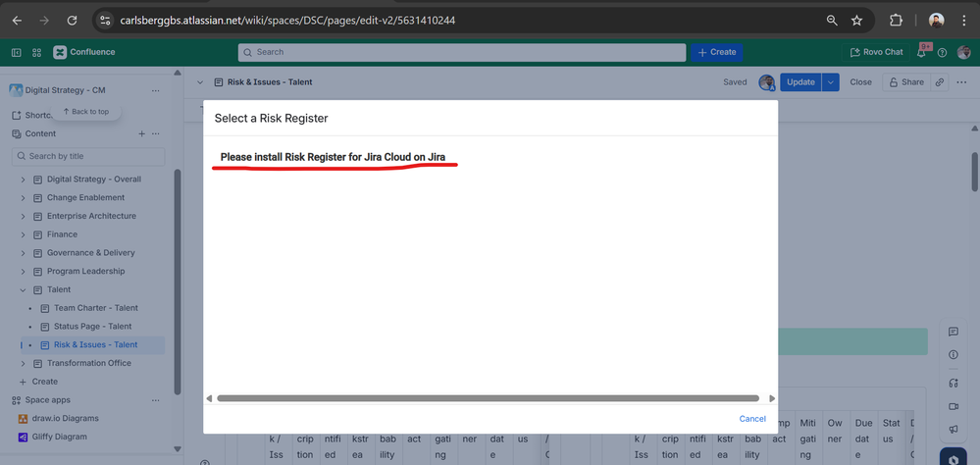Open the audio headphones icon in right rail
This screenshot has width=980, height=465.
pyautogui.click(x=954, y=383)
